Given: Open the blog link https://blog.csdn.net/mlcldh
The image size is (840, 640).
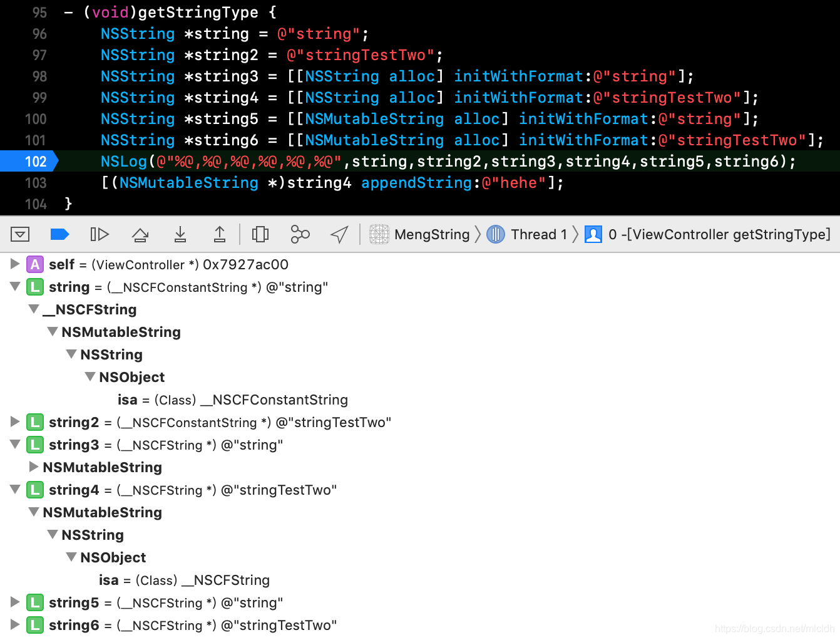Looking at the screenshot, I should click(774, 628).
